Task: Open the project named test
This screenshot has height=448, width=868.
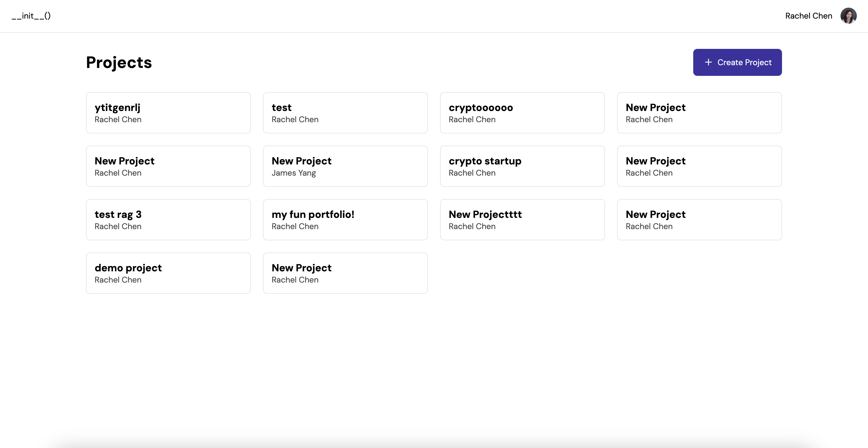Action: coord(345,113)
